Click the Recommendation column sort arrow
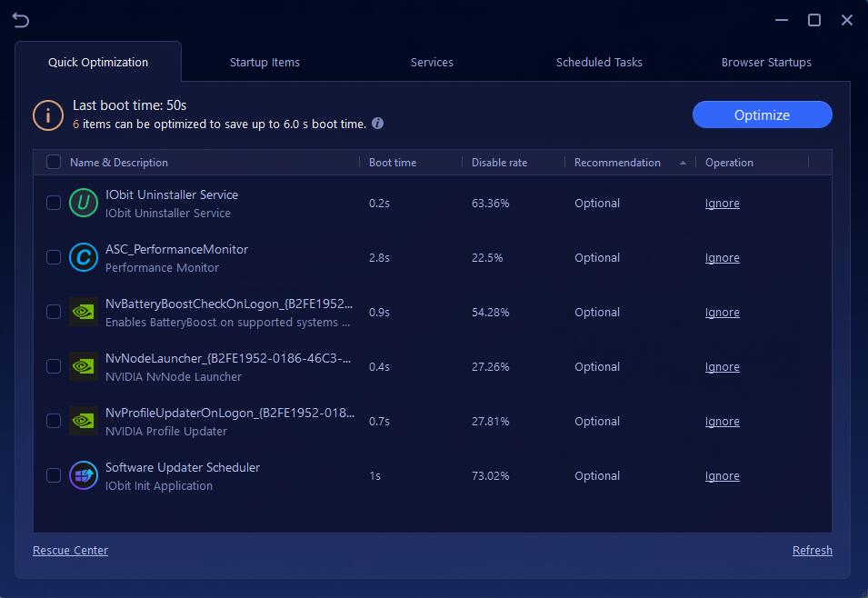The image size is (868, 598). point(683,163)
